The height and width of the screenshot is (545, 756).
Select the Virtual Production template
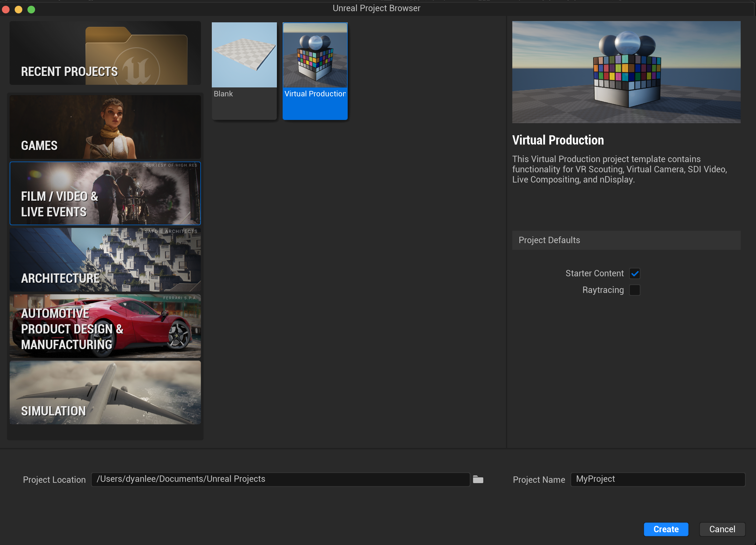315,71
